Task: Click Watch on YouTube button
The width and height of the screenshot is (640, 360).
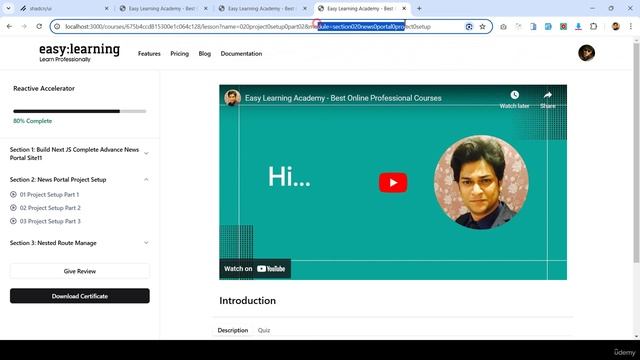Action: (255, 269)
